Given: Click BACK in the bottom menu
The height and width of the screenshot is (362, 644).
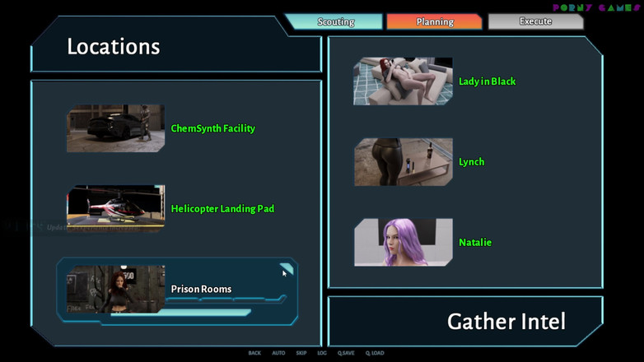Looking at the screenshot, I should point(254,353).
